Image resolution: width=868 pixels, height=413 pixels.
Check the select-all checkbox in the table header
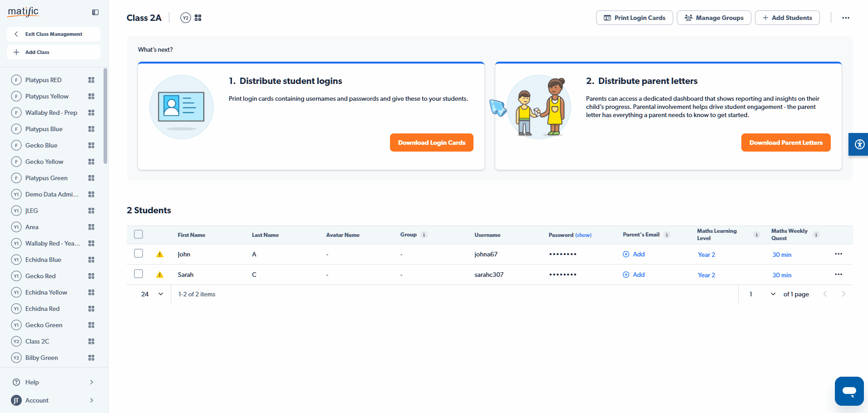(138, 234)
